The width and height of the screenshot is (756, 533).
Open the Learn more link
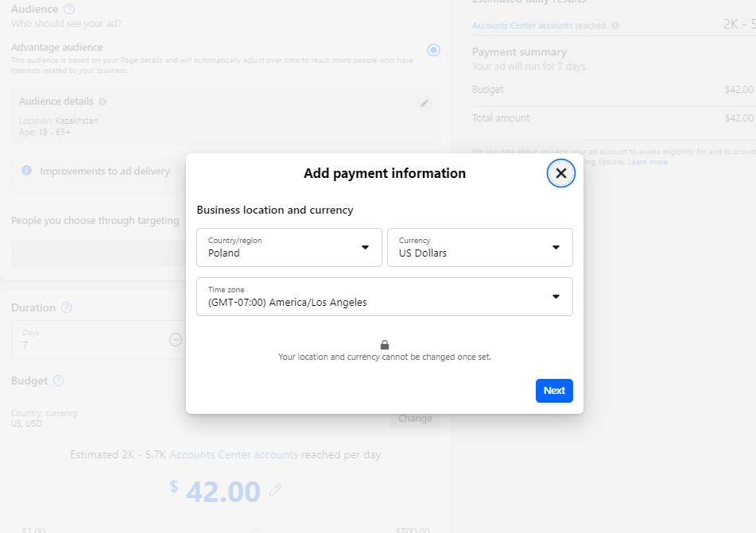[648, 162]
